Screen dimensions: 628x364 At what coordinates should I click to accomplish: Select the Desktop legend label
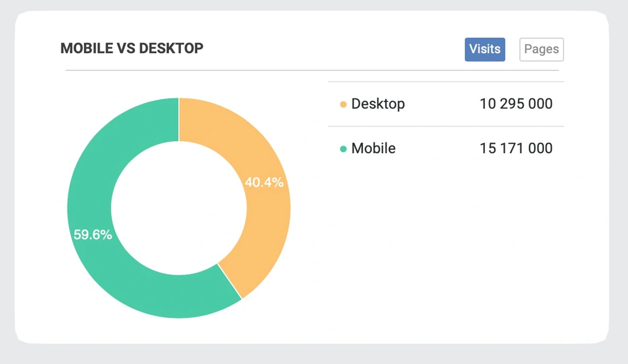378,104
